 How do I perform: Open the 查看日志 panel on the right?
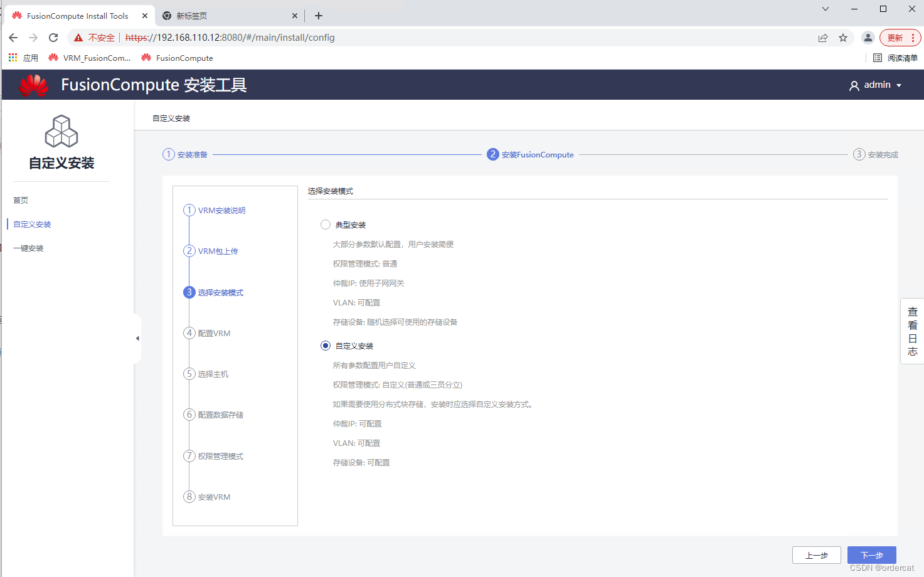(x=912, y=331)
